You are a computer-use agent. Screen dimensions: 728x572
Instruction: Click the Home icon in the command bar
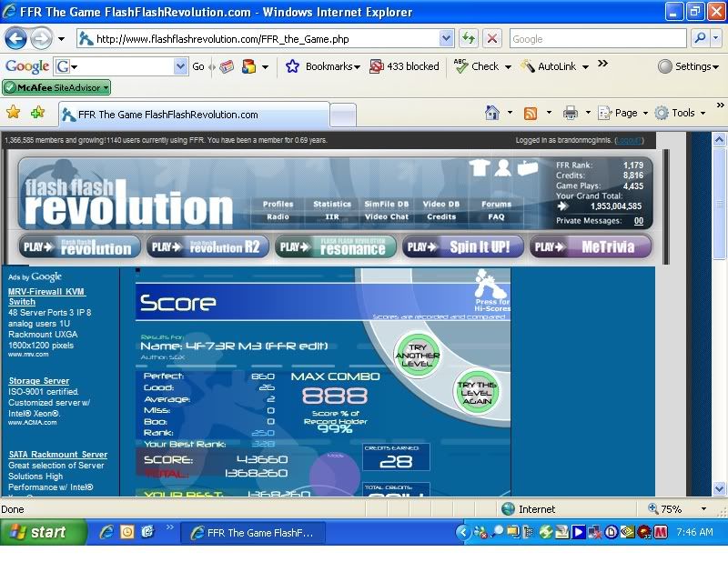tap(492, 113)
